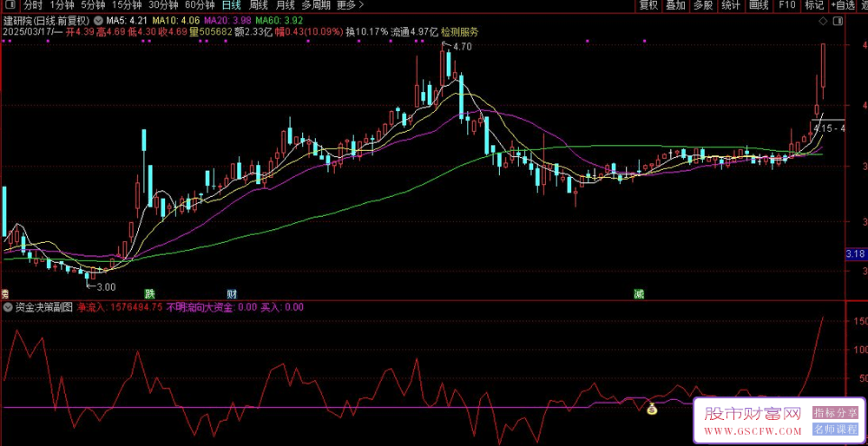Switch to the 日线 daily period tab

pyautogui.click(x=231, y=5)
